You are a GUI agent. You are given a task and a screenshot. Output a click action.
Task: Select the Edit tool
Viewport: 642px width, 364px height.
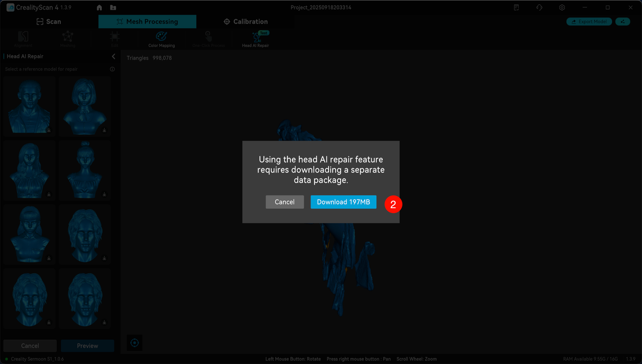pos(114,39)
